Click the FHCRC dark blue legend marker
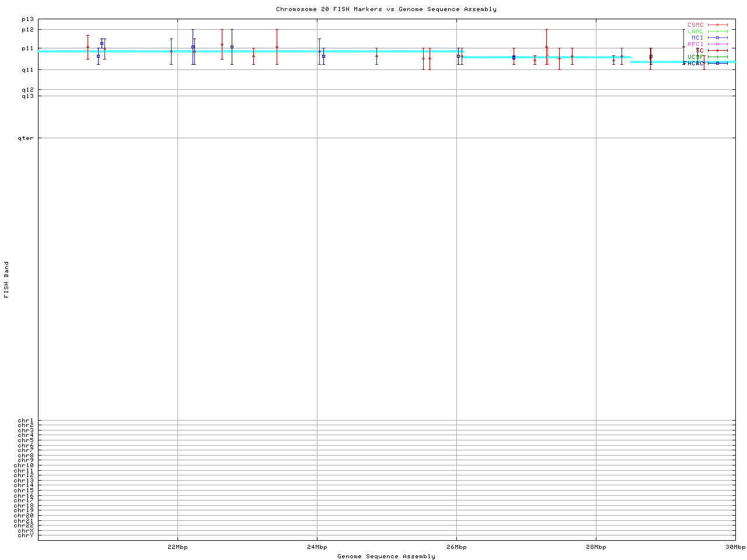The width and height of the screenshot is (747, 560). tap(717, 64)
